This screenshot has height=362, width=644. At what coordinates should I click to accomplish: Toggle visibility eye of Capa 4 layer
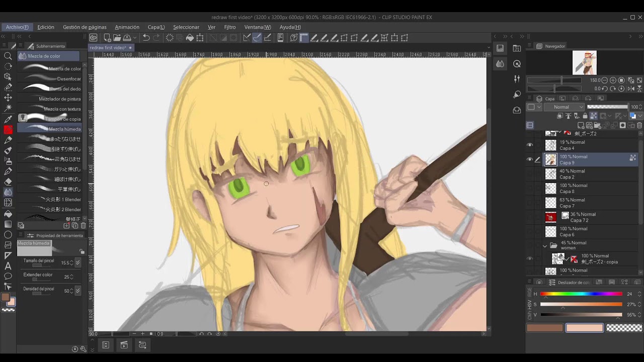(530, 145)
